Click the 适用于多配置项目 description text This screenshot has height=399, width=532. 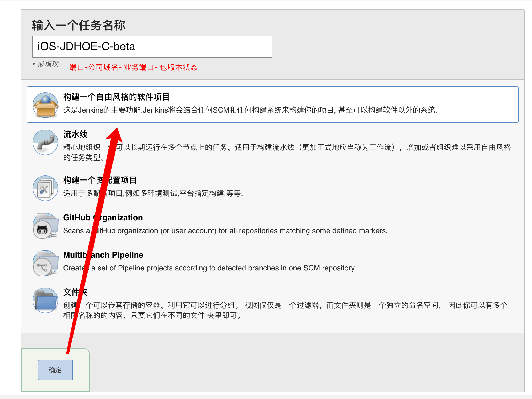click(153, 193)
